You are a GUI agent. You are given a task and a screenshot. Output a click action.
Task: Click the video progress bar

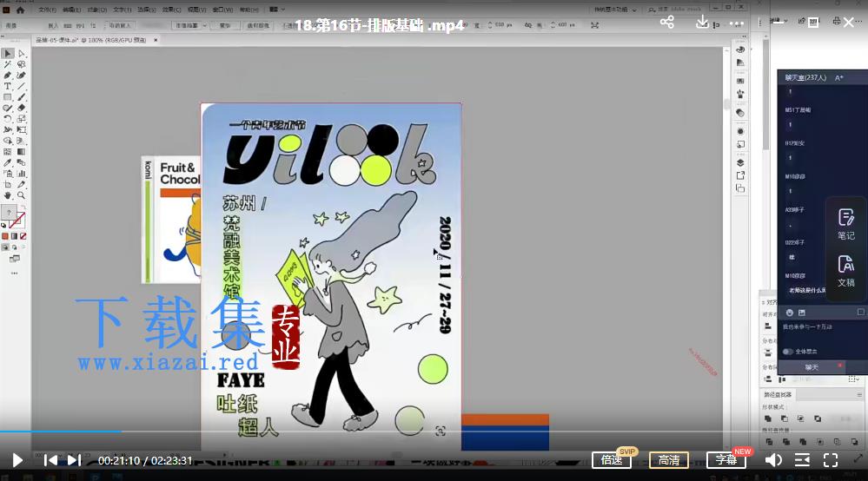434,432
